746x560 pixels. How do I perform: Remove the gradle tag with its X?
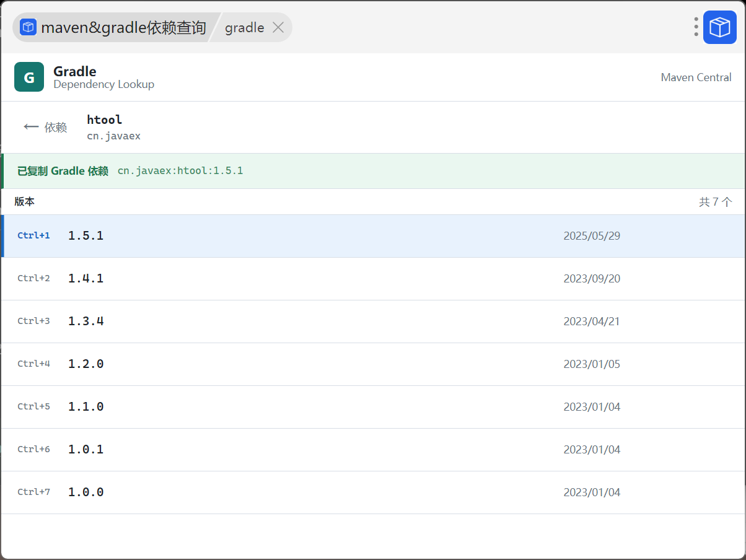tap(278, 27)
